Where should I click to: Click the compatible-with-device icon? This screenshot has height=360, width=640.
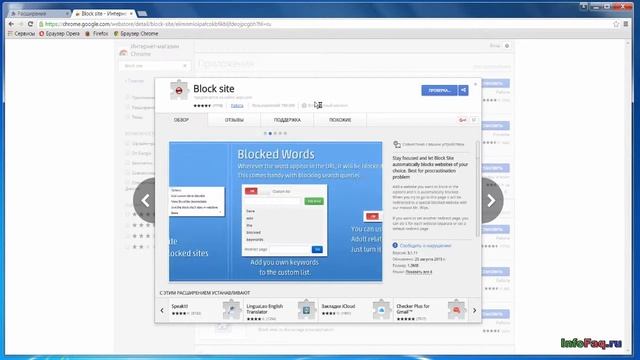(397, 144)
